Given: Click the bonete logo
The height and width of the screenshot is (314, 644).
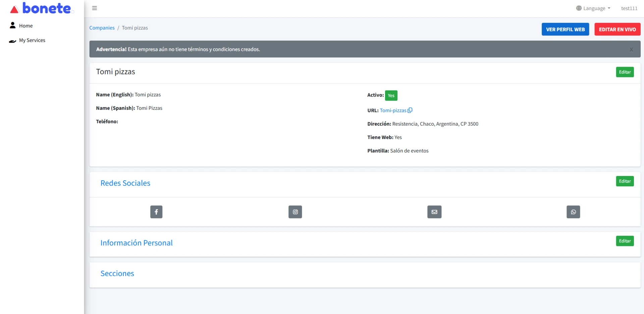Looking at the screenshot, I should (x=42, y=9).
